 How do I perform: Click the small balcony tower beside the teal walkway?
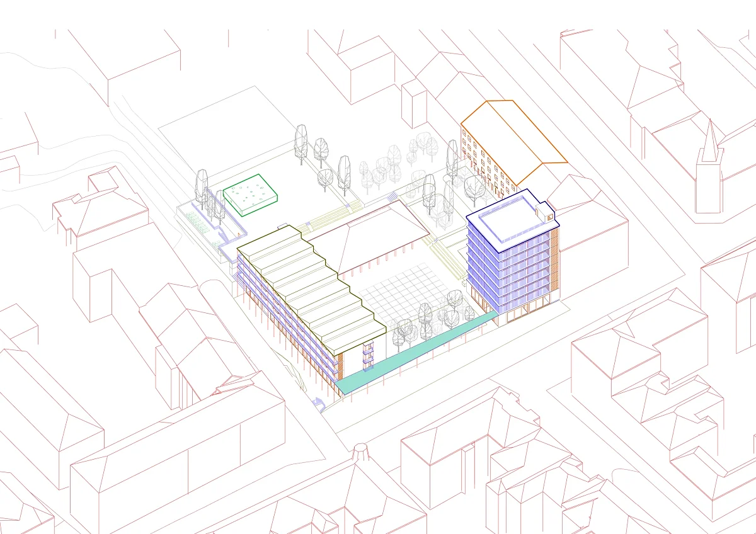pos(367,355)
